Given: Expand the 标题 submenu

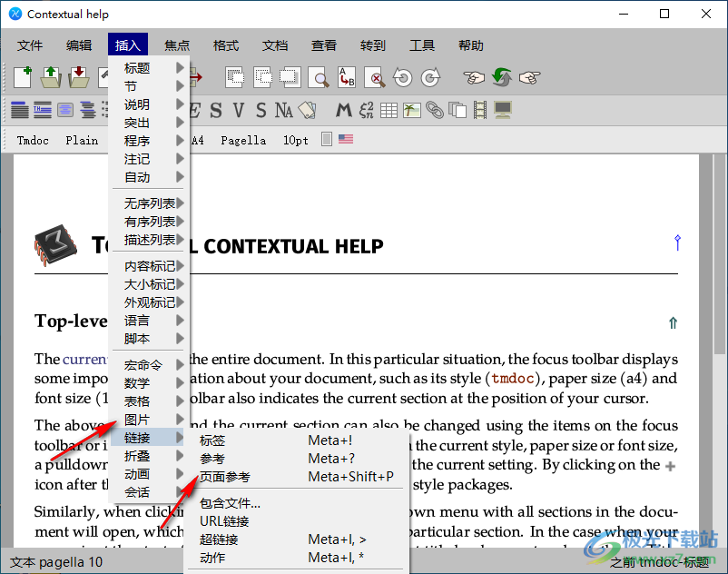Looking at the screenshot, I should point(149,68).
